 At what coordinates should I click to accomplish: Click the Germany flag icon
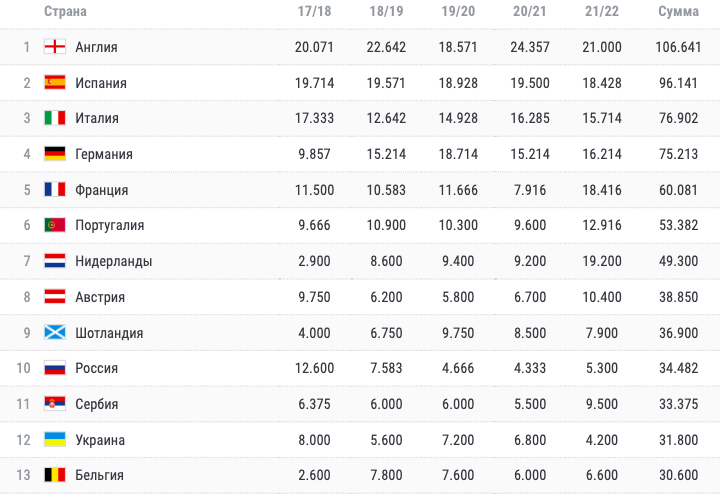click(55, 154)
